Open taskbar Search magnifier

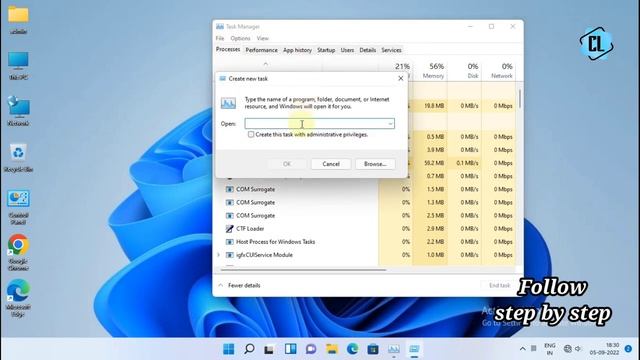click(249, 349)
